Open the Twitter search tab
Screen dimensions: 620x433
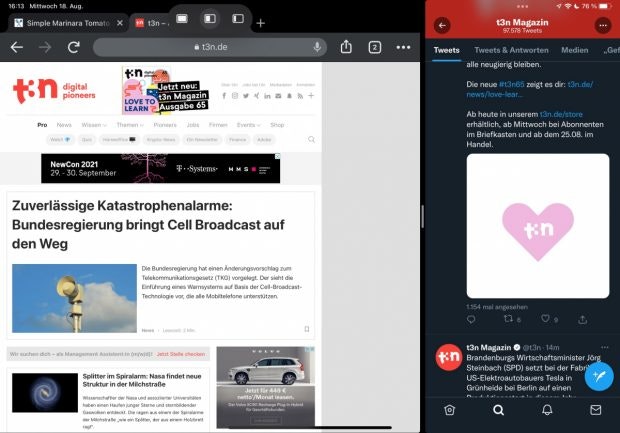(x=499, y=410)
